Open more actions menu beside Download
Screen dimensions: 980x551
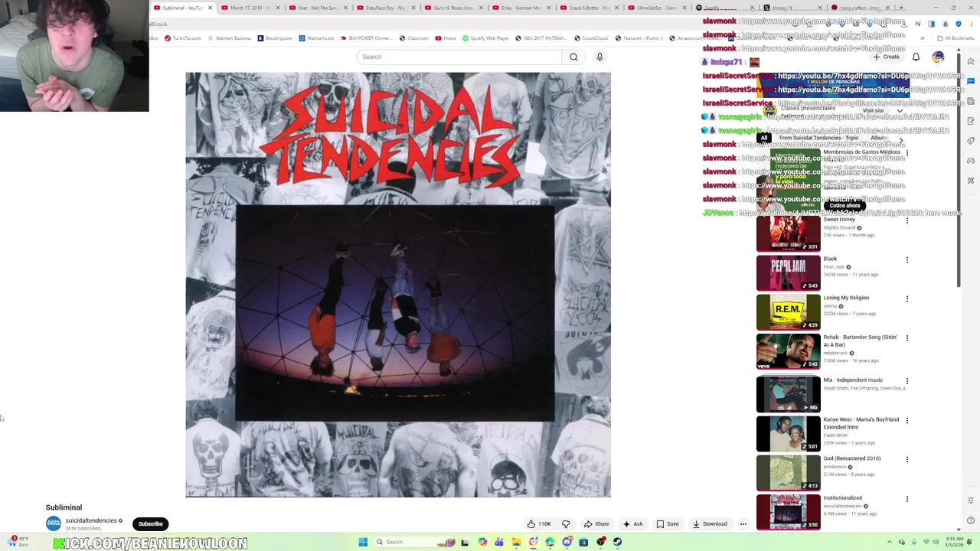tap(743, 524)
